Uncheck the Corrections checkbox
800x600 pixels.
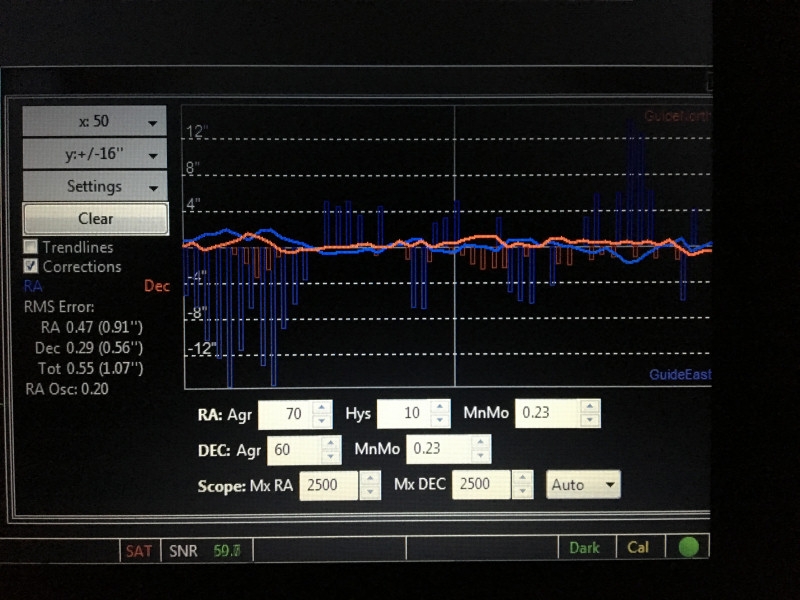(x=31, y=266)
